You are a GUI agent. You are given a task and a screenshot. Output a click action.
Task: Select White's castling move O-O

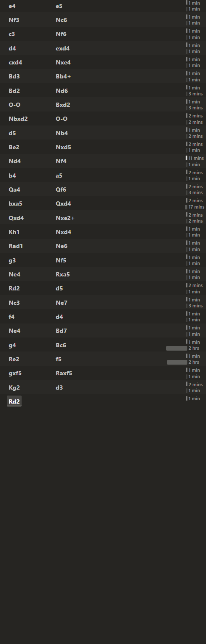14,105
